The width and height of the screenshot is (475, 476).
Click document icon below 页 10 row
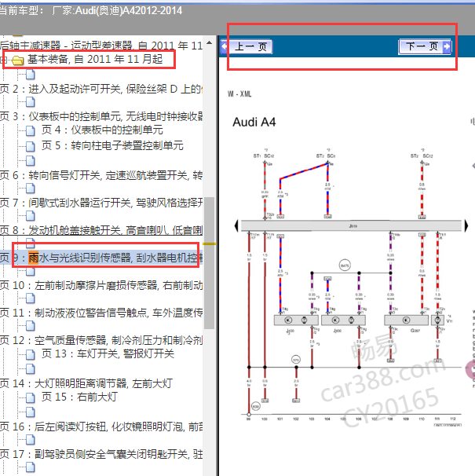click(x=31, y=298)
